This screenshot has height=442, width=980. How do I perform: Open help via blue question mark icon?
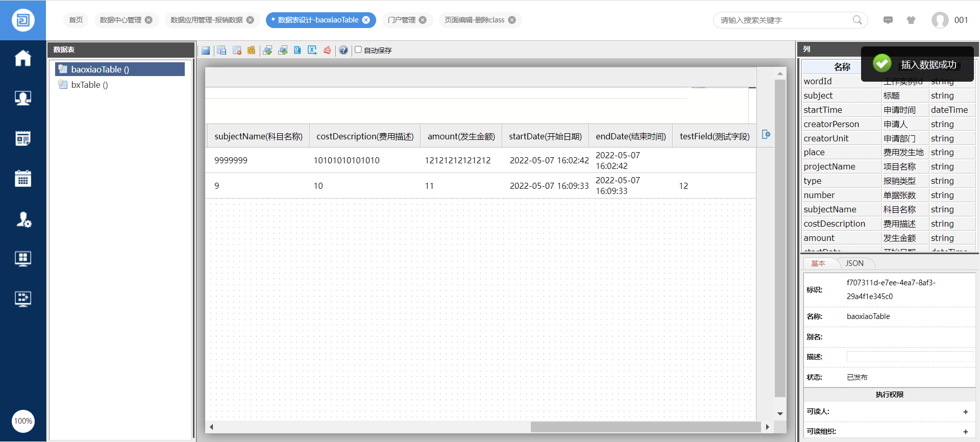344,50
